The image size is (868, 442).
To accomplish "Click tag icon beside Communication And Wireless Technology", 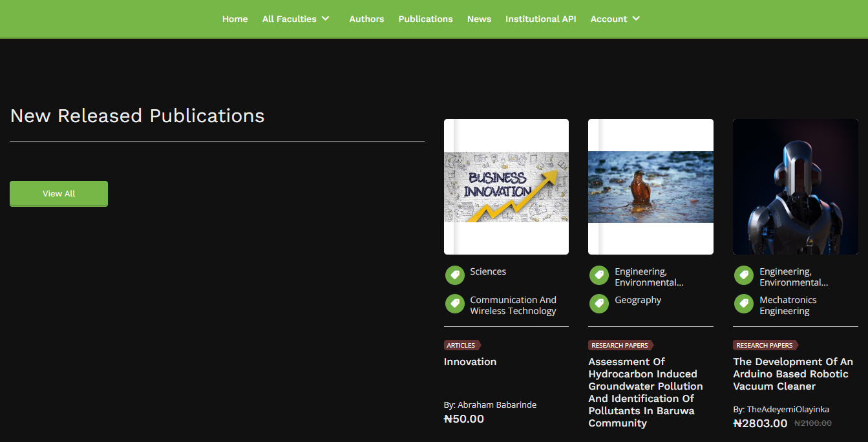I will [x=455, y=304].
